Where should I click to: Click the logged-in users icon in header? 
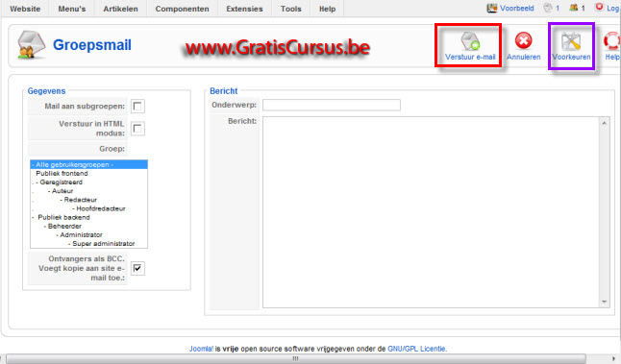574,8
